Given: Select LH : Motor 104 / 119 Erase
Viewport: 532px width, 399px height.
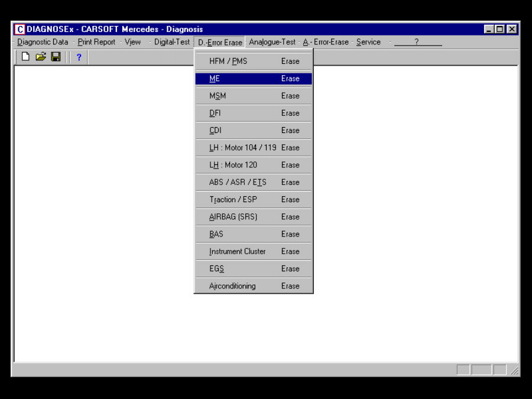Looking at the screenshot, I should (254, 148).
